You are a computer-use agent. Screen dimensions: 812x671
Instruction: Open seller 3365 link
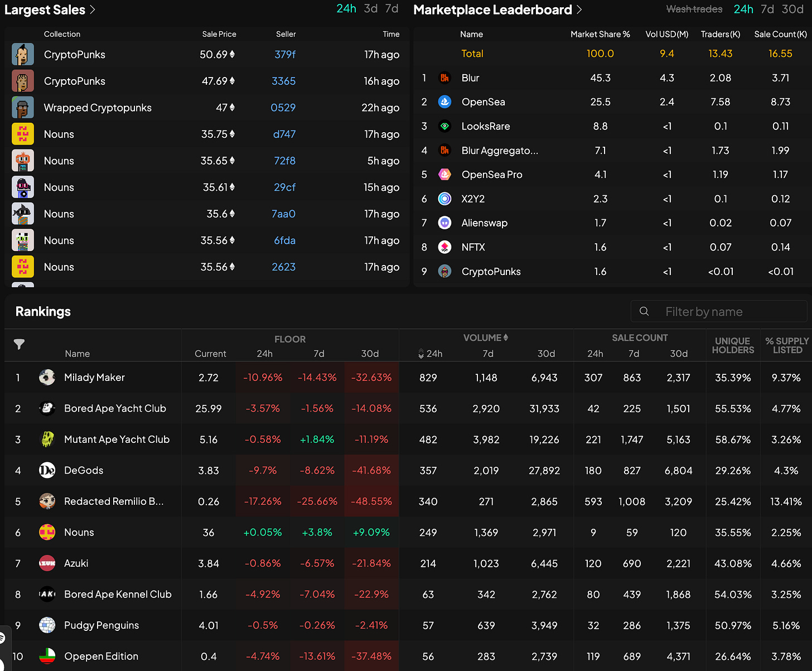[284, 81]
